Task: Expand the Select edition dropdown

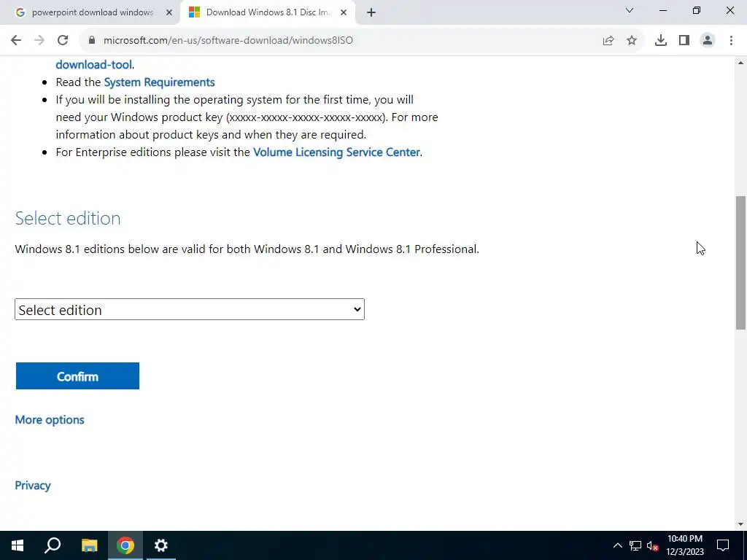Action: pos(190,309)
